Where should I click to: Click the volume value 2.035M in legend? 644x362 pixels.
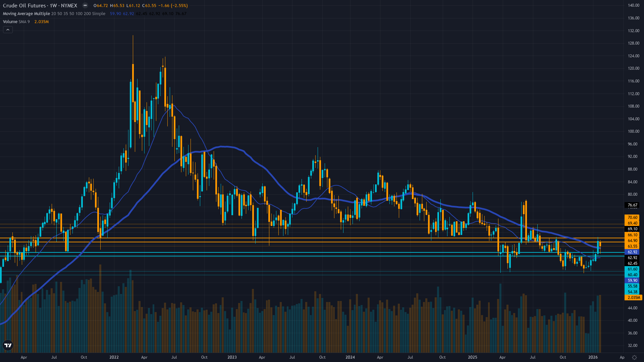42,22
